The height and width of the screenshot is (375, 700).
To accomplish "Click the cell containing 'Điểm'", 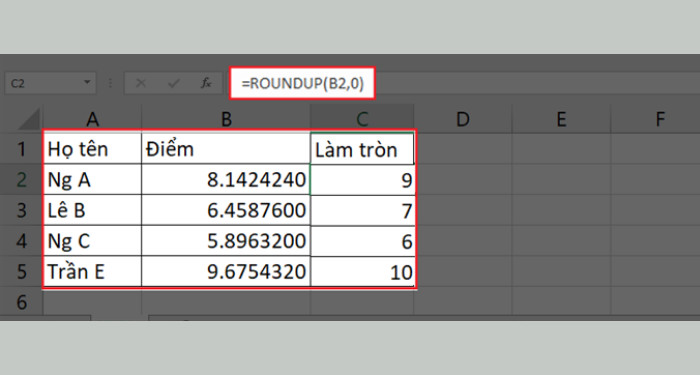I will 226,149.
